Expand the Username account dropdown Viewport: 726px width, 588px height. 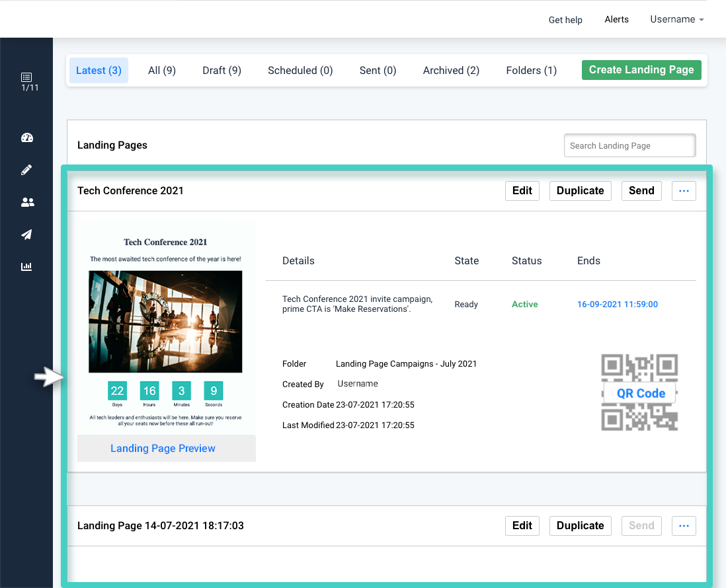[677, 19]
